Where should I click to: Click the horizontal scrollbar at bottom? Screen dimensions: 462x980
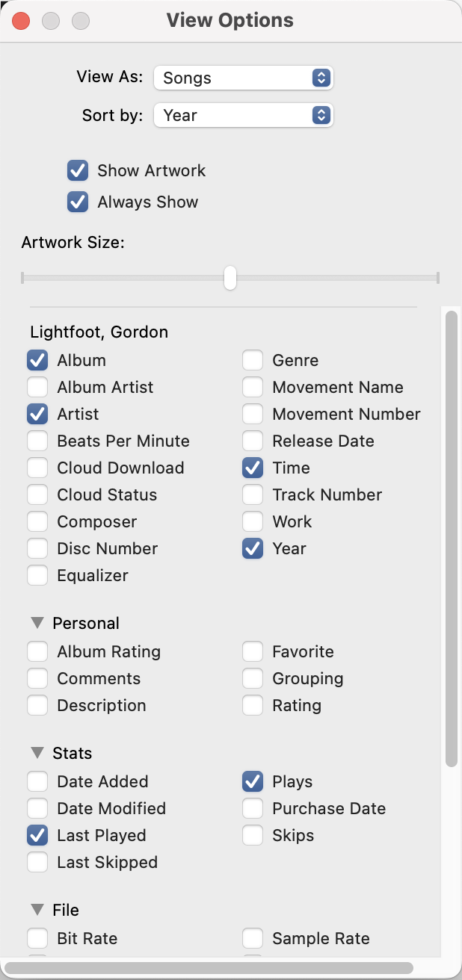tap(209, 968)
